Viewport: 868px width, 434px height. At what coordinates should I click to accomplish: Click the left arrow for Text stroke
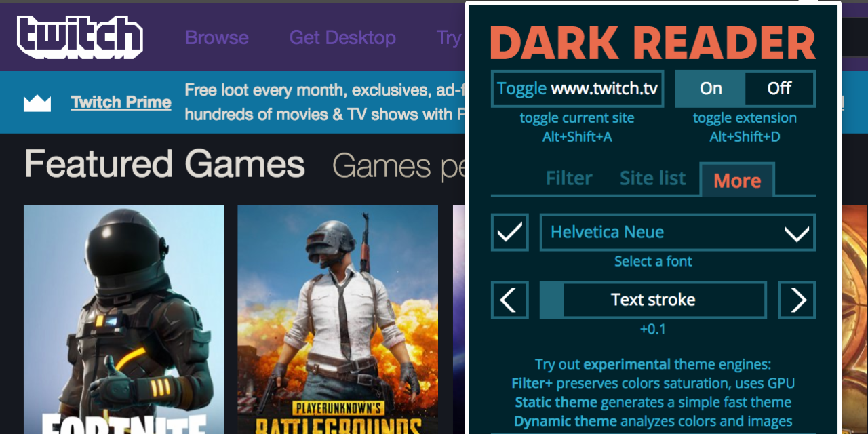coord(509,300)
